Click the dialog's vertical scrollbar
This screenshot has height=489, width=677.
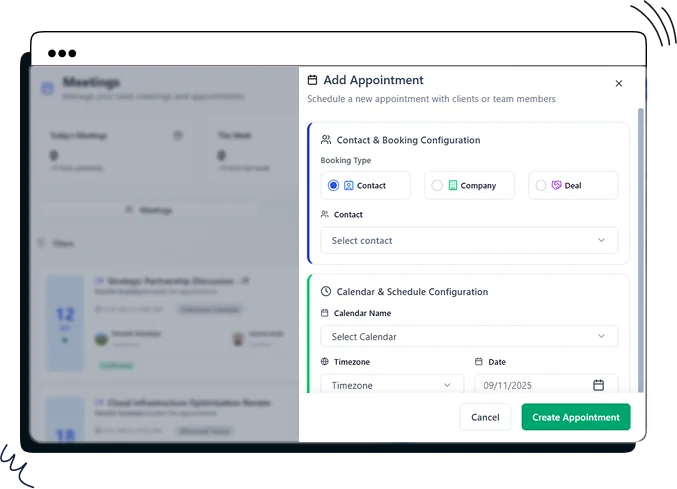pyautogui.click(x=641, y=250)
